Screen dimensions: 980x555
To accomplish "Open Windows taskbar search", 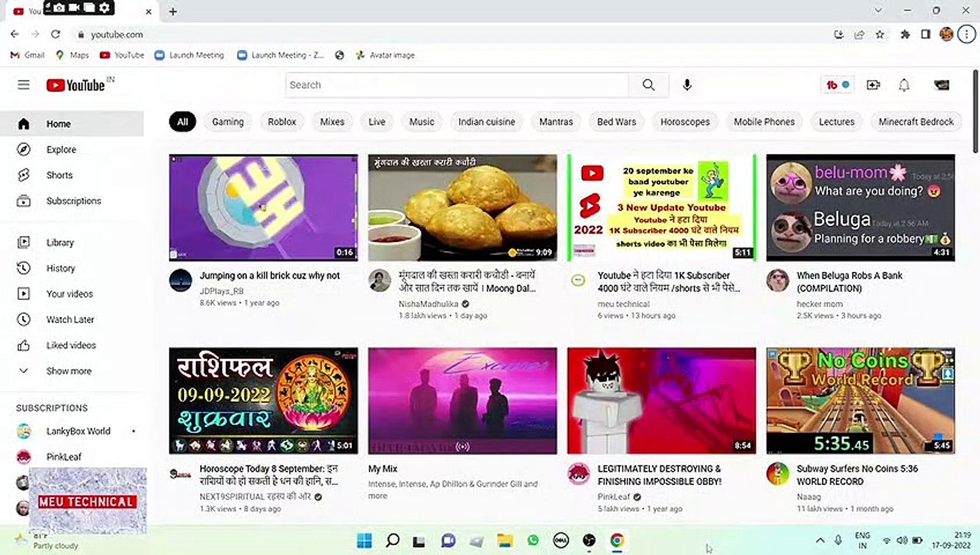I will pos(392,540).
